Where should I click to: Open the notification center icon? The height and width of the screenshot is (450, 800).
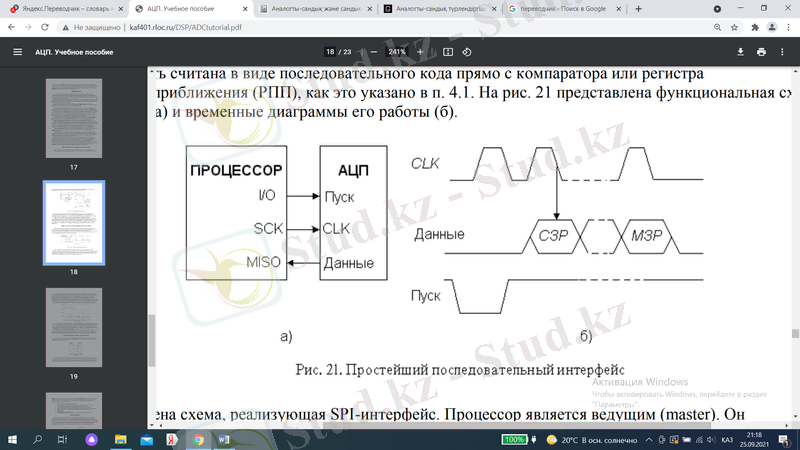784,439
